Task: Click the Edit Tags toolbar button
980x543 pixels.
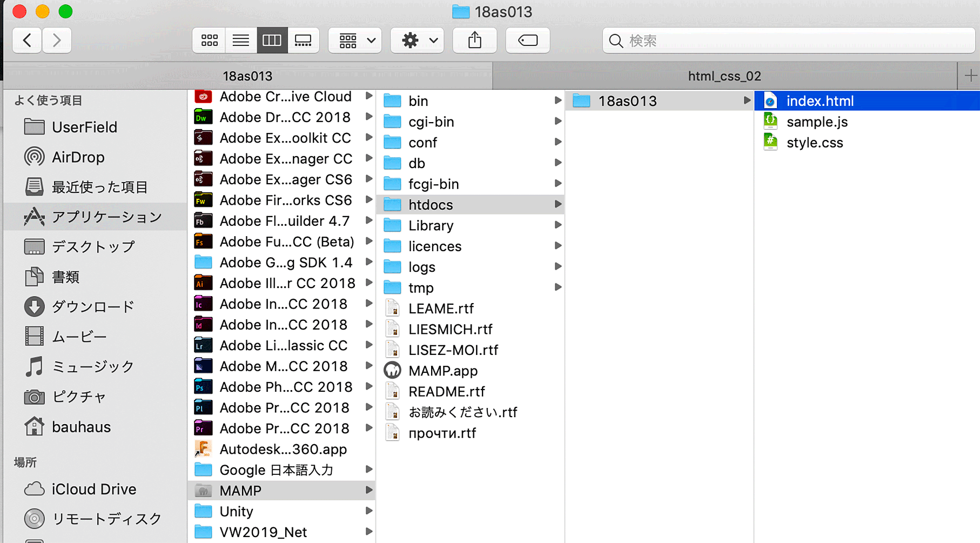Action: click(527, 41)
